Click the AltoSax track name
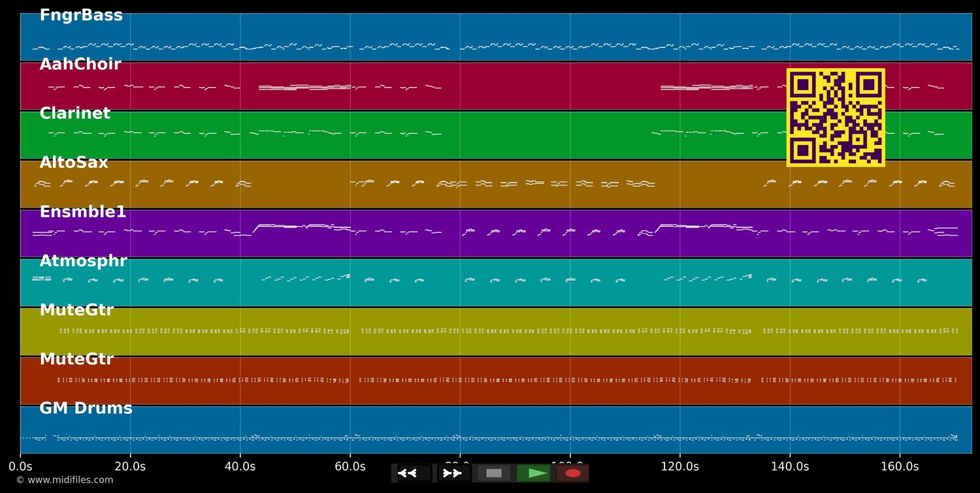This screenshot has width=980, height=493. point(74,163)
